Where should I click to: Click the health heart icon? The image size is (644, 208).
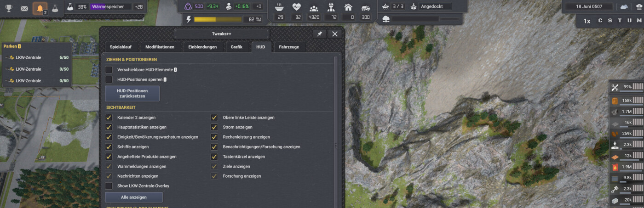tap(297, 7)
